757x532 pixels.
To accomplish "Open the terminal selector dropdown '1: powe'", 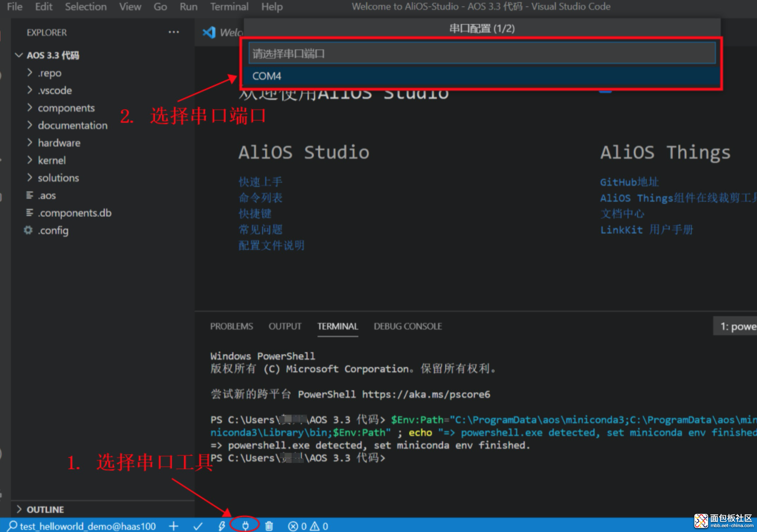I will pyautogui.click(x=735, y=326).
